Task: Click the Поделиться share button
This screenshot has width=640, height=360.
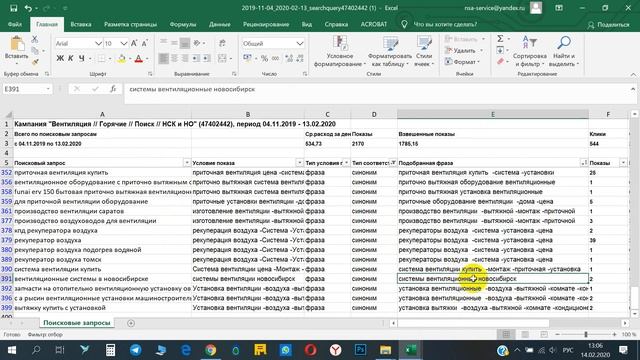Action: 608,25
